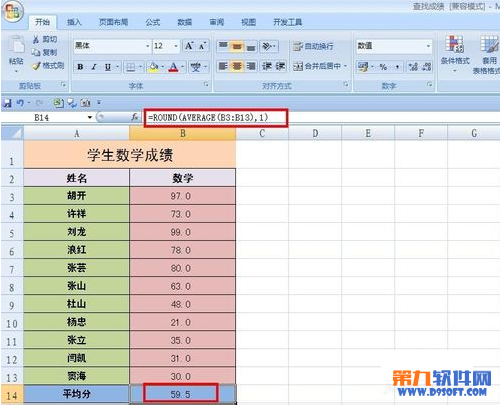Toggle align text right

(x=251, y=66)
